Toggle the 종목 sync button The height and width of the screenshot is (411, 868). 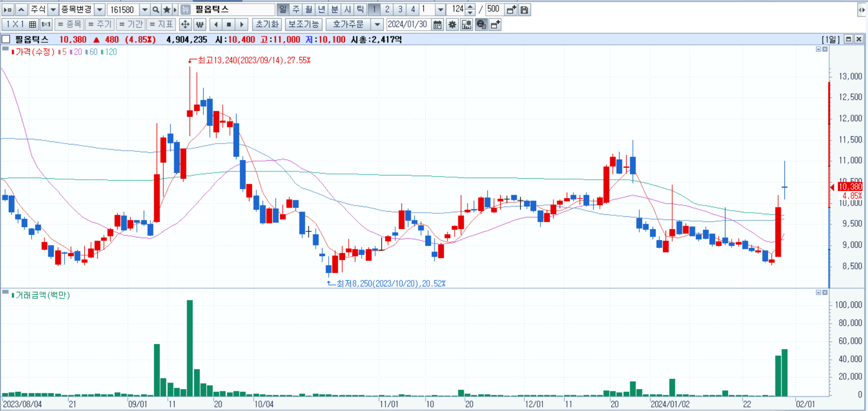69,24
